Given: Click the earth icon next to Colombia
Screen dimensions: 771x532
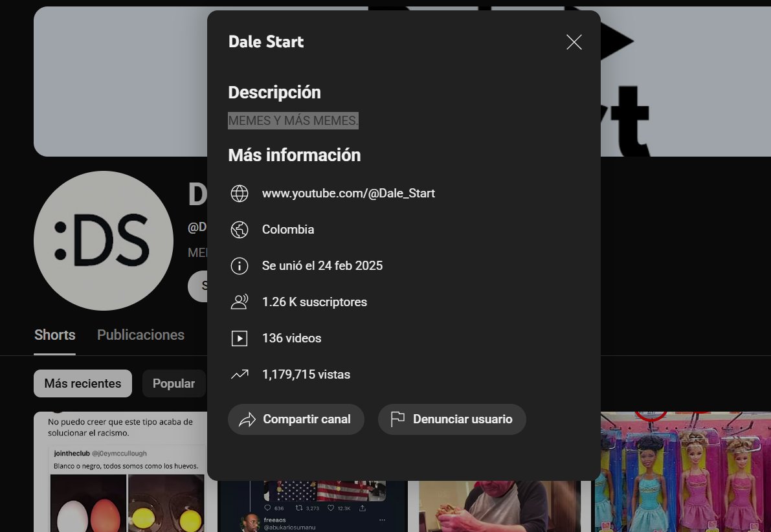Looking at the screenshot, I should click(x=240, y=230).
